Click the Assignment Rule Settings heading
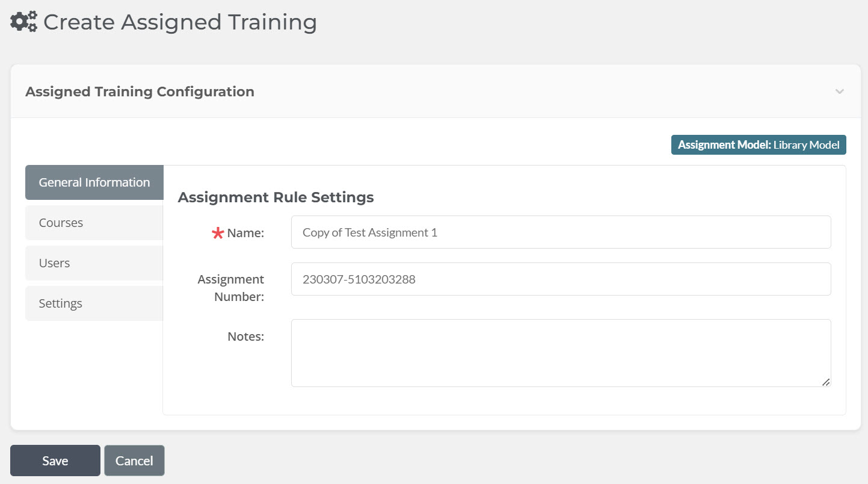 275,197
